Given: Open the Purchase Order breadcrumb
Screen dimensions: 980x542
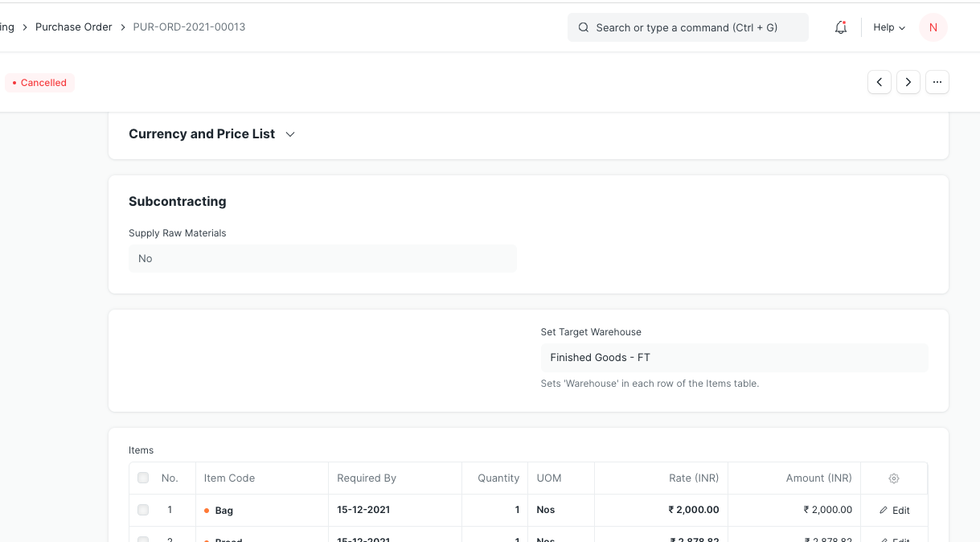Looking at the screenshot, I should 74,27.
